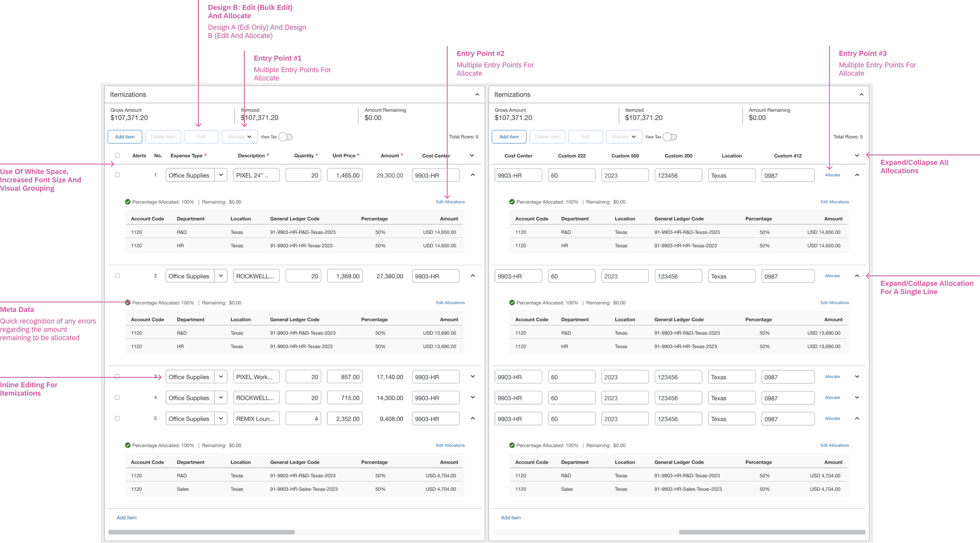Viewport: 980px width, 543px height.
Task: Expand all allocations via left header chevron
Action: click(472, 155)
